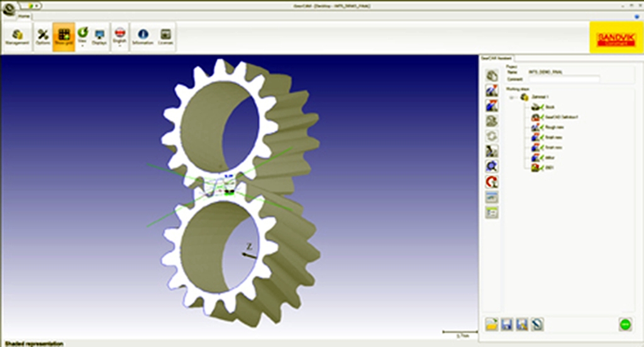Open the English language dropdown
This screenshot has height=347, width=644.
click(120, 37)
